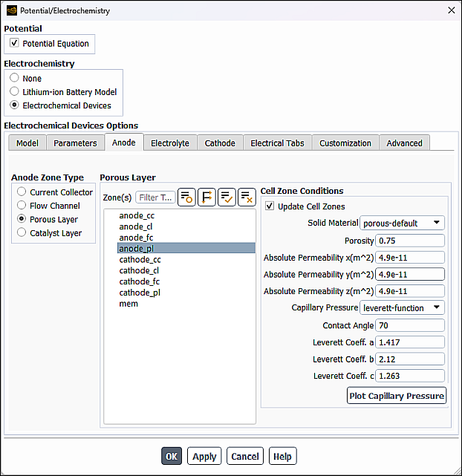Click the Porosity input field
The width and height of the screenshot is (462, 476).
410,241
